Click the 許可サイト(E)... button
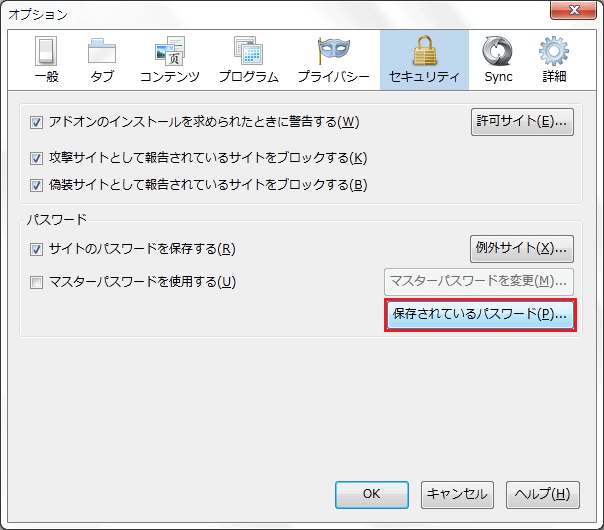 (x=521, y=122)
